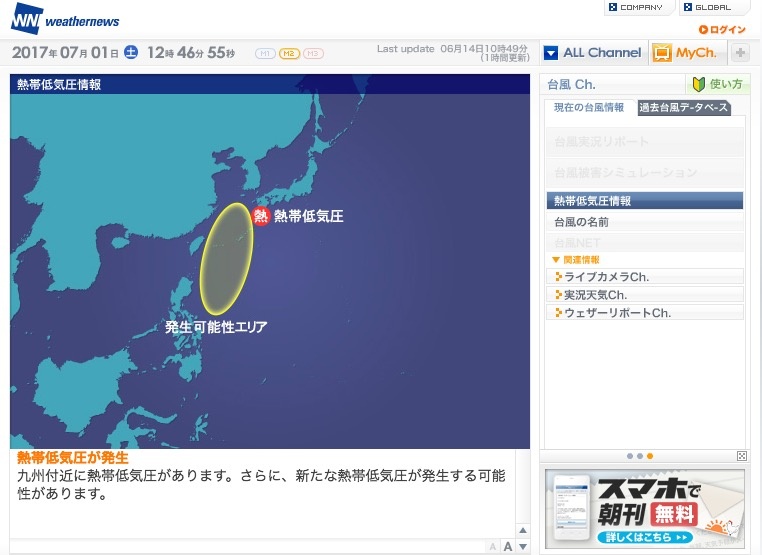Switch to the 現在の台風情報 tab

tap(589, 108)
